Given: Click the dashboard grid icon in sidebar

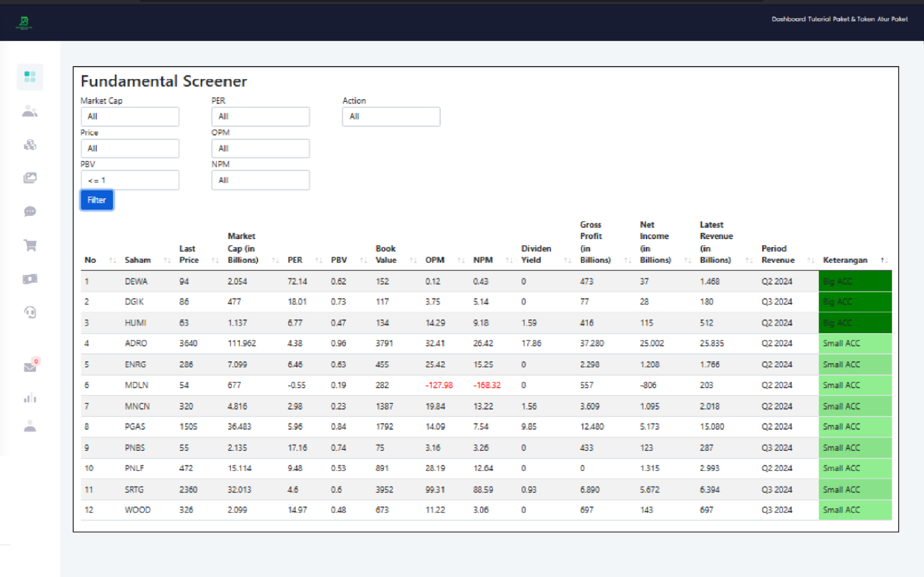Looking at the screenshot, I should [30, 77].
